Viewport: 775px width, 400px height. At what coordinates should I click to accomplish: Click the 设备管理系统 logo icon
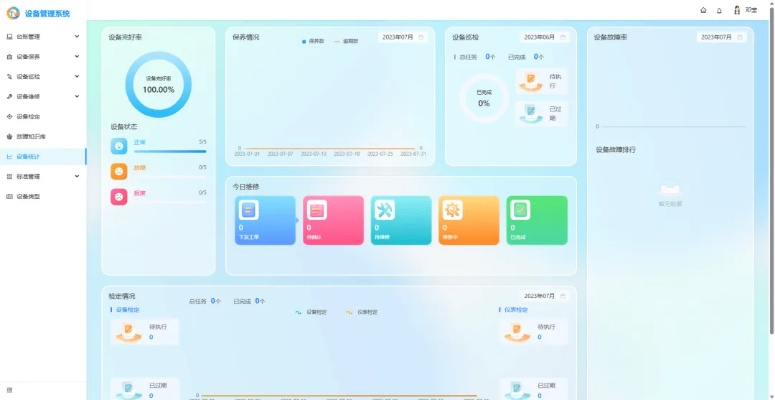click(x=13, y=13)
